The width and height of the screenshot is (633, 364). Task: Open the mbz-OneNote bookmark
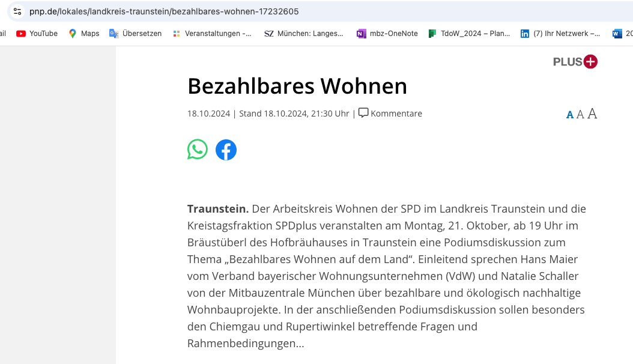[387, 34]
